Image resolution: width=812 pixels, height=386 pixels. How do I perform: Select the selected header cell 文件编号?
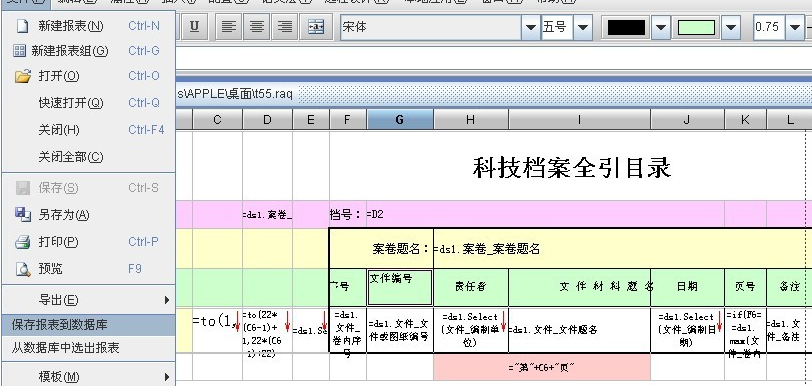coord(400,288)
